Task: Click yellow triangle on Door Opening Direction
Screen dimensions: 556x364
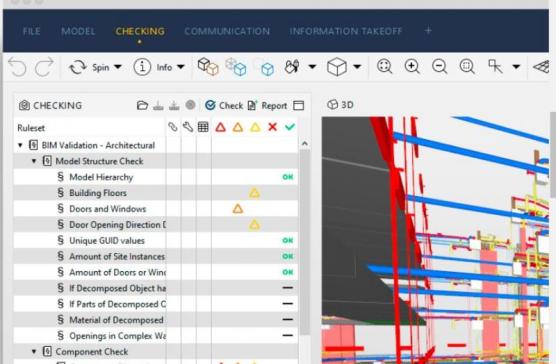Action: tap(254, 225)
